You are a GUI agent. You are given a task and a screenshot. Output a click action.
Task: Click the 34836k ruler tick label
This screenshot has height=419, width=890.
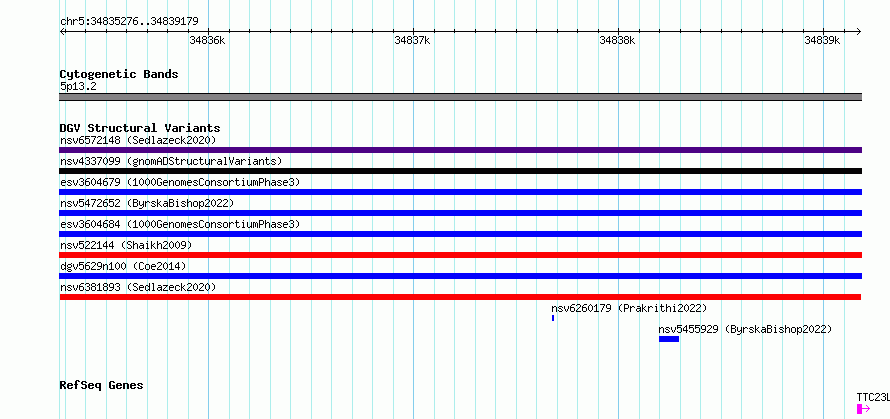point(207,40)
